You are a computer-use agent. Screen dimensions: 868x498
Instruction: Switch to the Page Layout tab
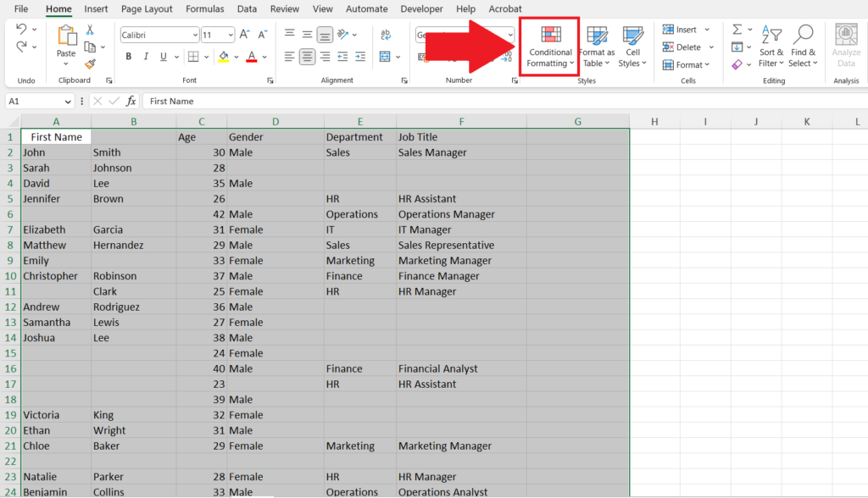click(147, 8)
